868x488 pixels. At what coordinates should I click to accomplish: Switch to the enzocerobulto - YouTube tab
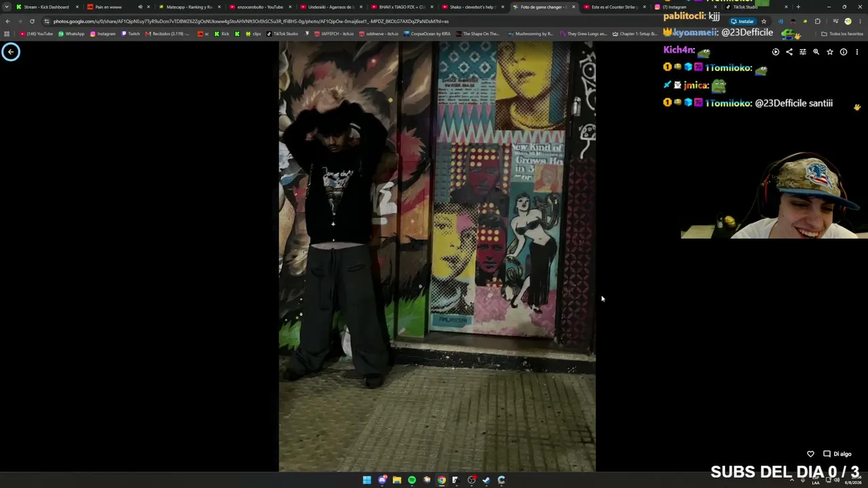coord(260,7)
